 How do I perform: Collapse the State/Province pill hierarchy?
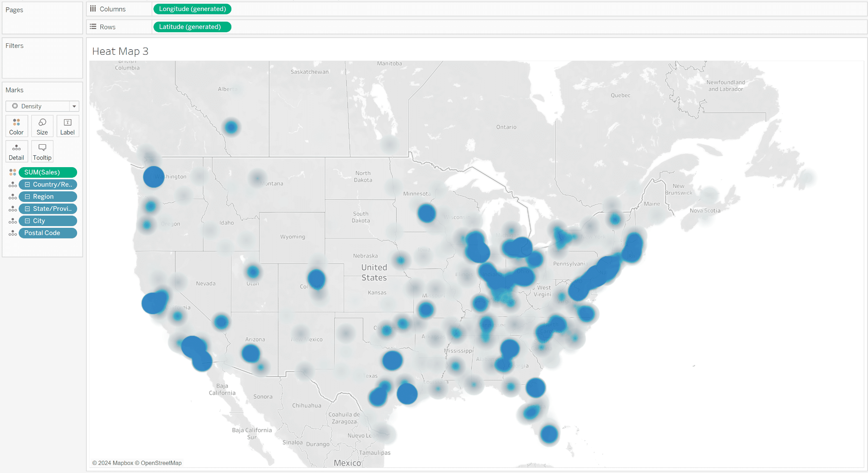coord(28,208)
